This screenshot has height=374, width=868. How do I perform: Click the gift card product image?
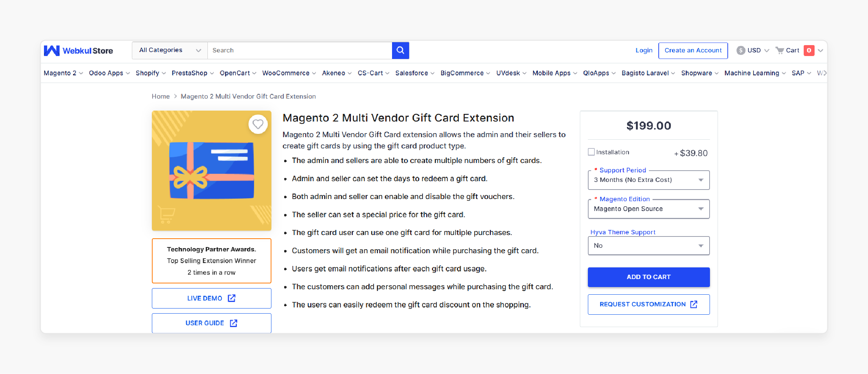(x=211, y=171)
